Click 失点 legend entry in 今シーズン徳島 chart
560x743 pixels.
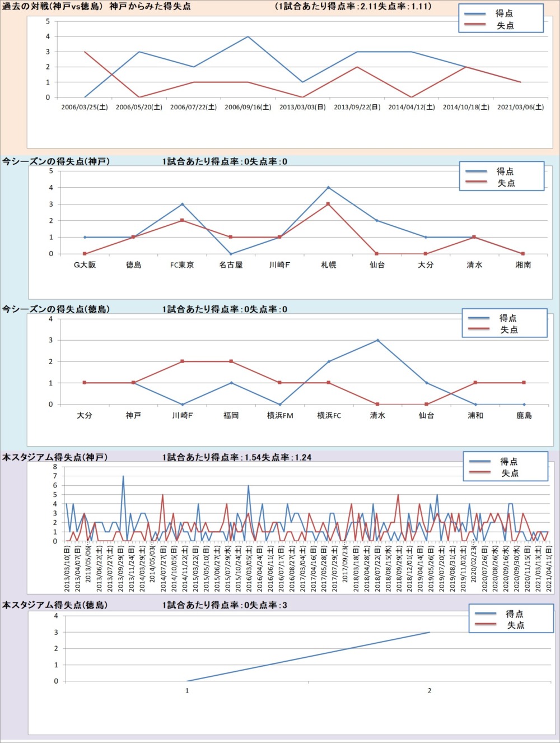tap(508, 330)
